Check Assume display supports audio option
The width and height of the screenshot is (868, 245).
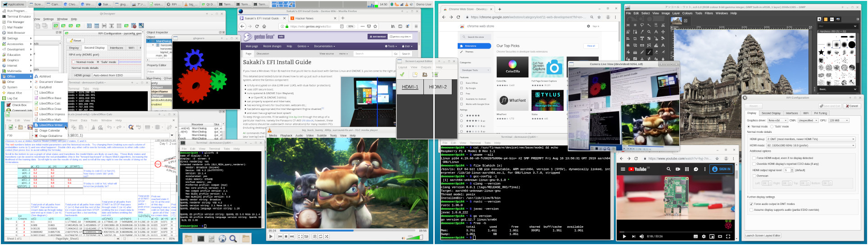pos(751,210)
